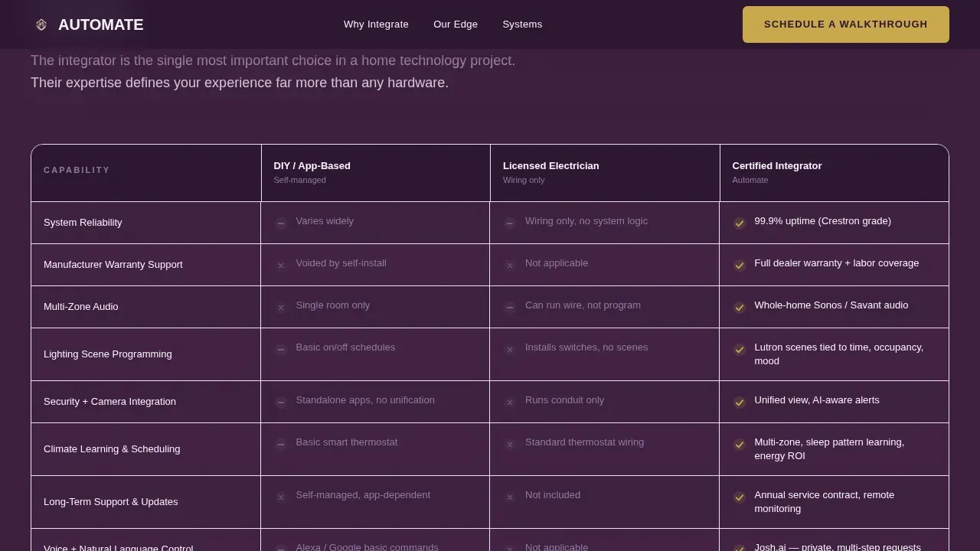Click the 99.9% uptime (Crestron grade) cell text
The width and height of the screenshot is (980, 551).
(822, 221)
